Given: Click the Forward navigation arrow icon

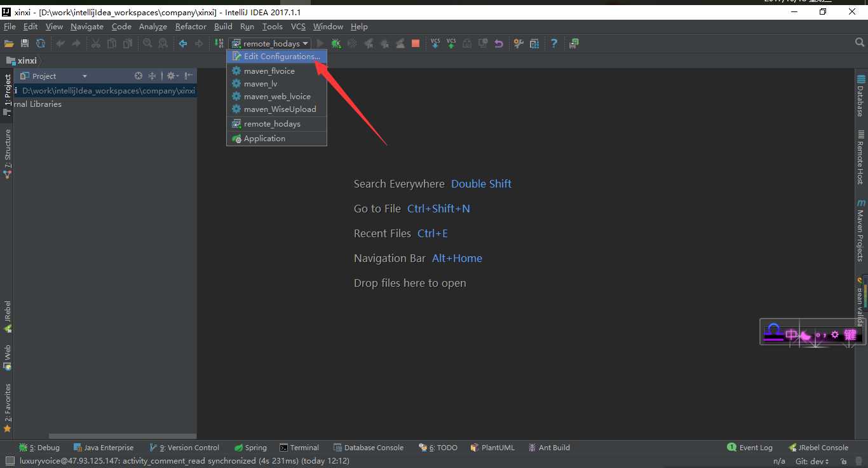Looking at the screenshot, I should [199, 43].
